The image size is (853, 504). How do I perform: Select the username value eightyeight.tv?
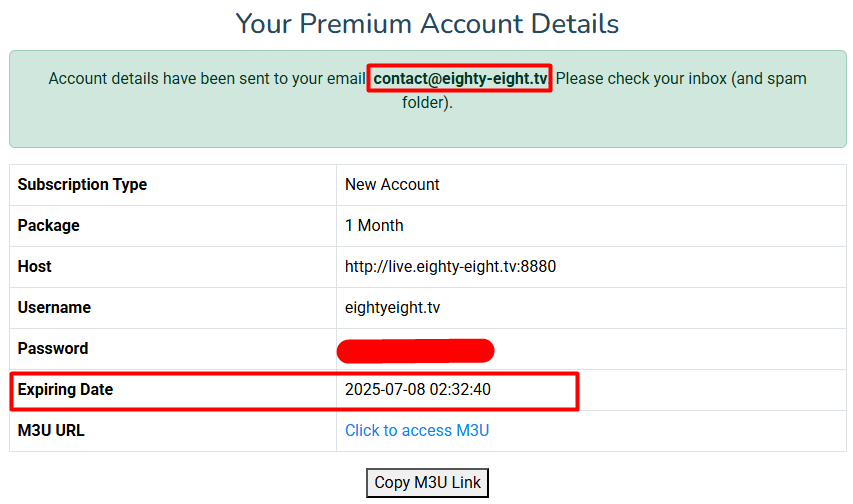coord(392,308)
